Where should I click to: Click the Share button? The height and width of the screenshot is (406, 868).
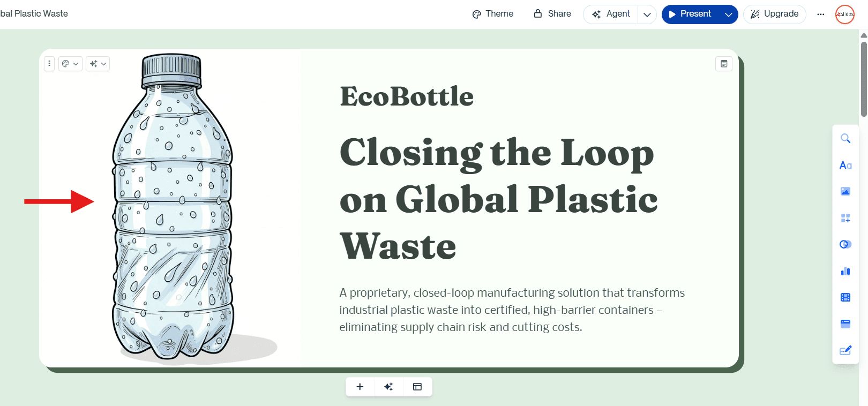tap(552, 14)
